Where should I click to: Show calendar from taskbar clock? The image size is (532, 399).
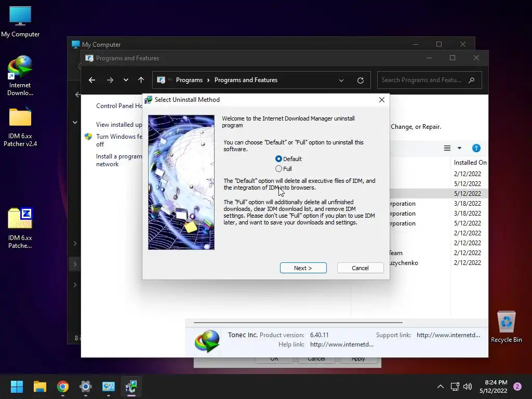click(x=494, y=387)
